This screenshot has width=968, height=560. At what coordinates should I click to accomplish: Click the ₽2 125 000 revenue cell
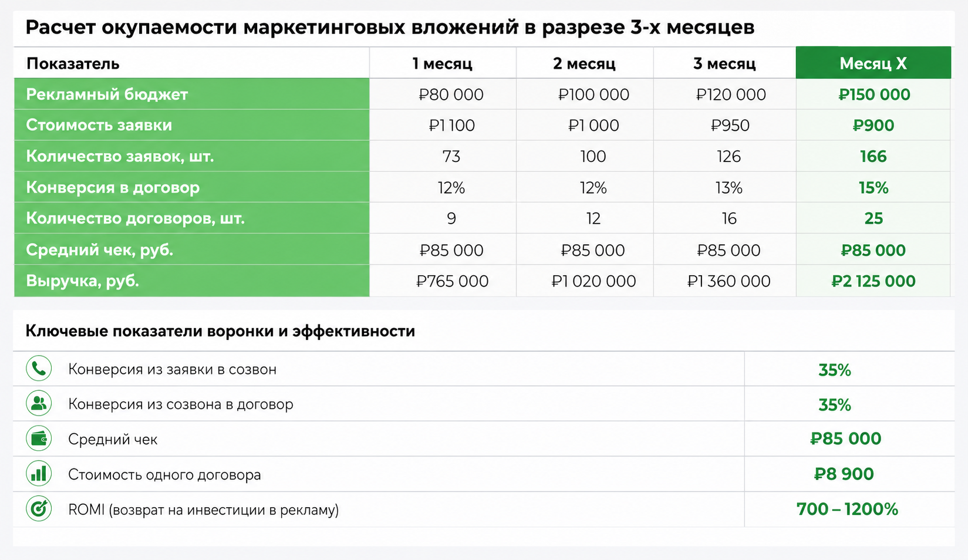pos(873,281)
